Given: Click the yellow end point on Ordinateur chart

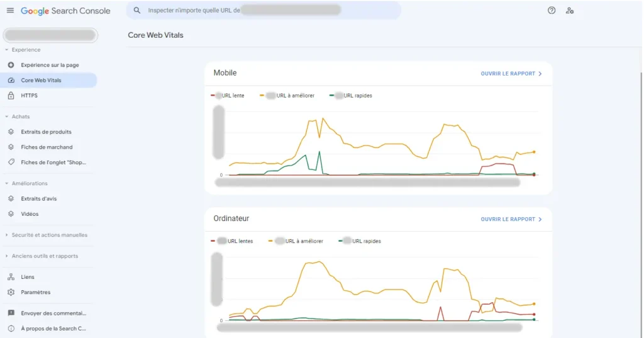Looking at the screenshot, I should click(x=534, y=304).
